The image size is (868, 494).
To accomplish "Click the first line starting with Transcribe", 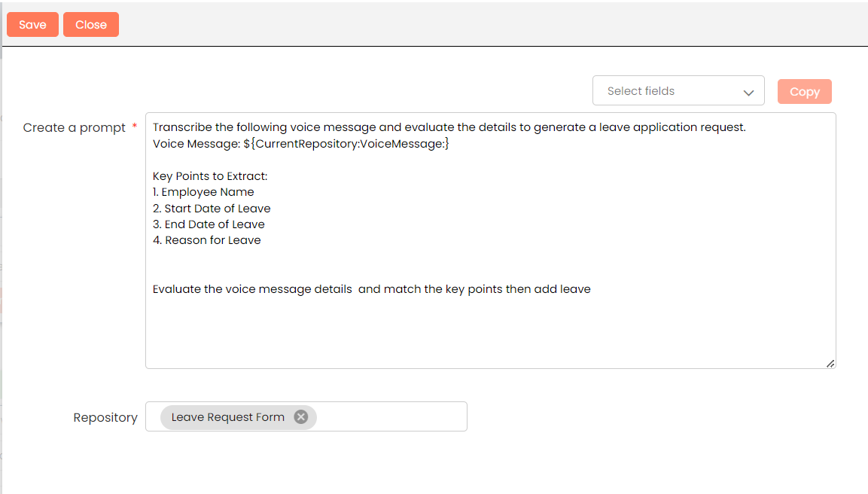I will click(x=449, y=127).
